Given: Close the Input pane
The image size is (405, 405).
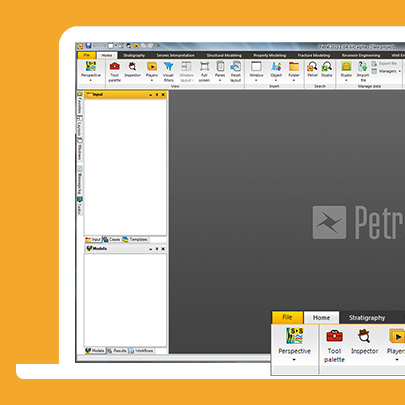Looking at the screenshot, I should 163,95.
